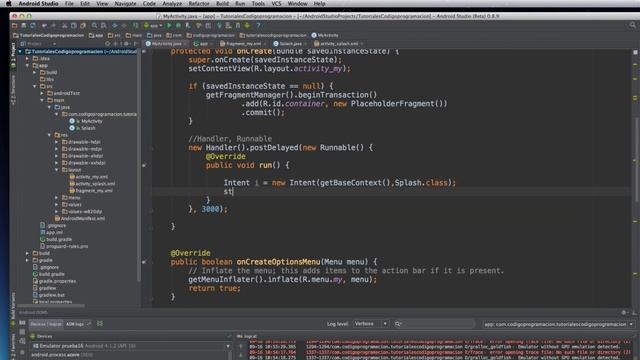Expand the .idea folder
640x360 pixels.
[x=28, y=59]
